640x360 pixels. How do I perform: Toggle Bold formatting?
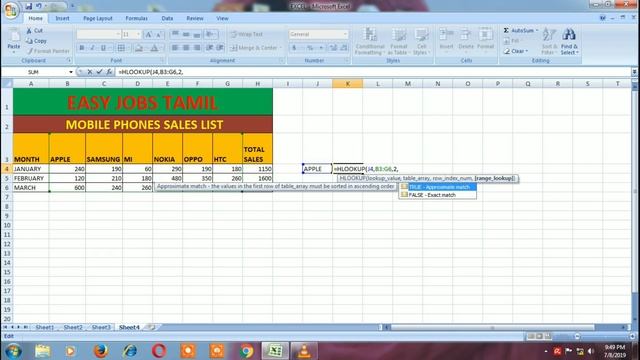click(82, 48)
